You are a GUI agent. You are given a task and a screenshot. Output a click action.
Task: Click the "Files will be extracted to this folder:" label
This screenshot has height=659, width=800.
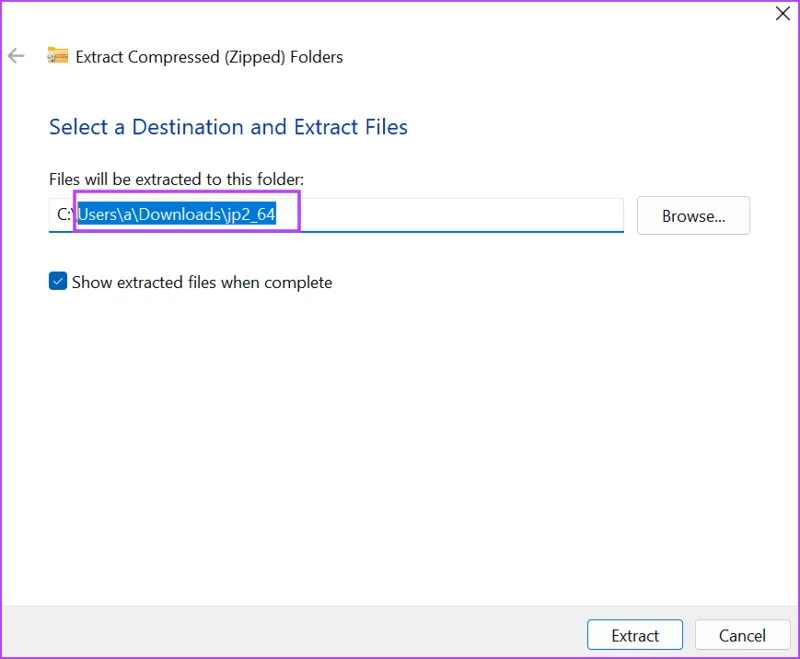(177, 180)
